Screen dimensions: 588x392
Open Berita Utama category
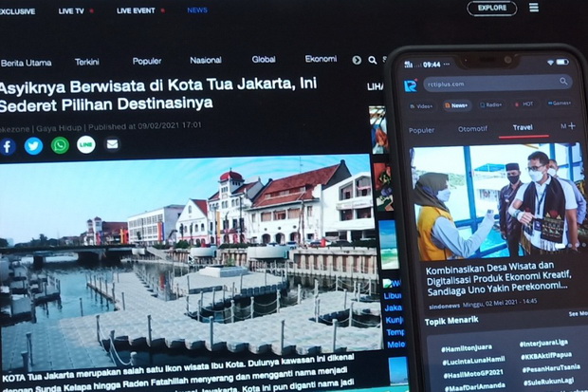click(26, 63)
